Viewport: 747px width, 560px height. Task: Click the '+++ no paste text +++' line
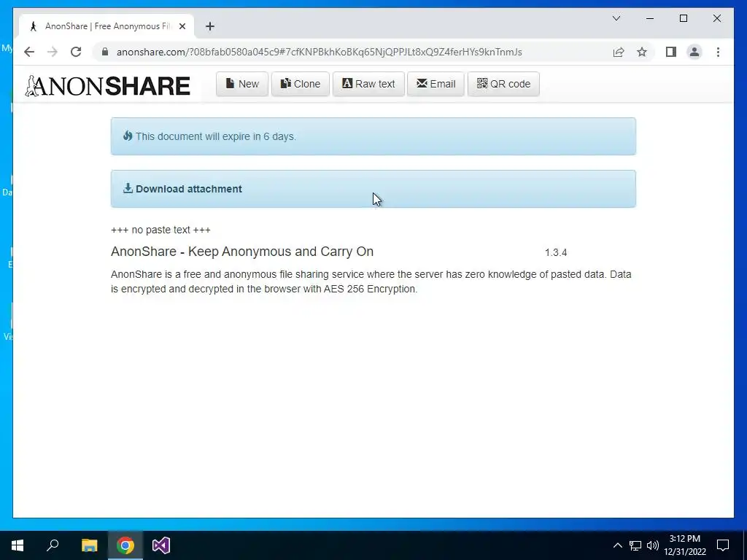coord(160,230)
